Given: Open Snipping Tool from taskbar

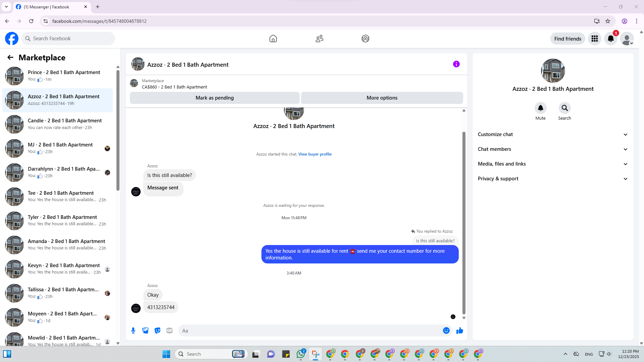Looking at the screenshot, I should tap(315, 354).
